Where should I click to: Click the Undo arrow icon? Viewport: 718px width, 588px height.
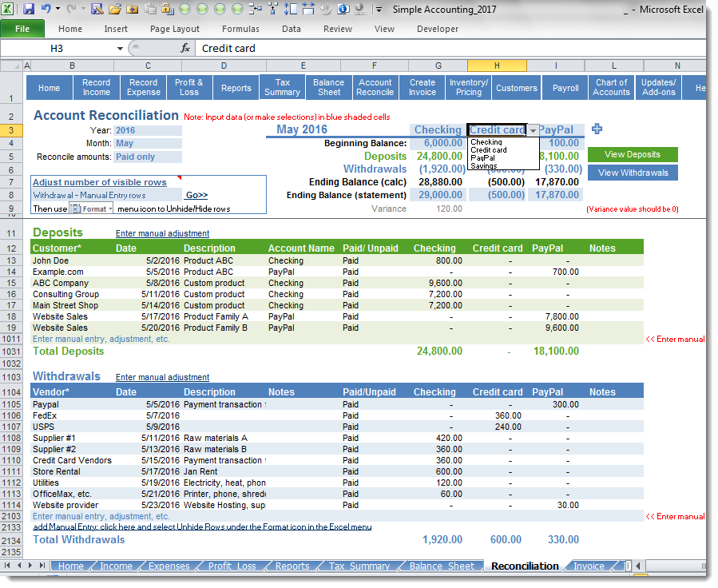[46, 9]
